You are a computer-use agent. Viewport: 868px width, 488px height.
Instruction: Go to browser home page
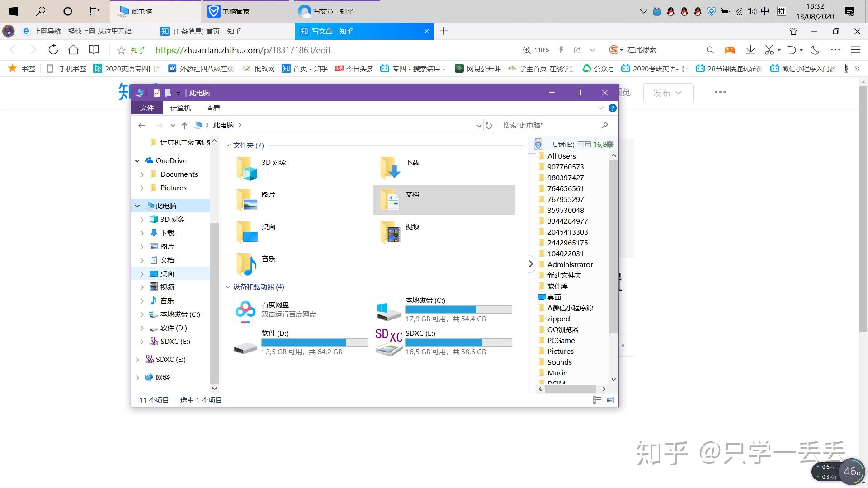(73, 50)
